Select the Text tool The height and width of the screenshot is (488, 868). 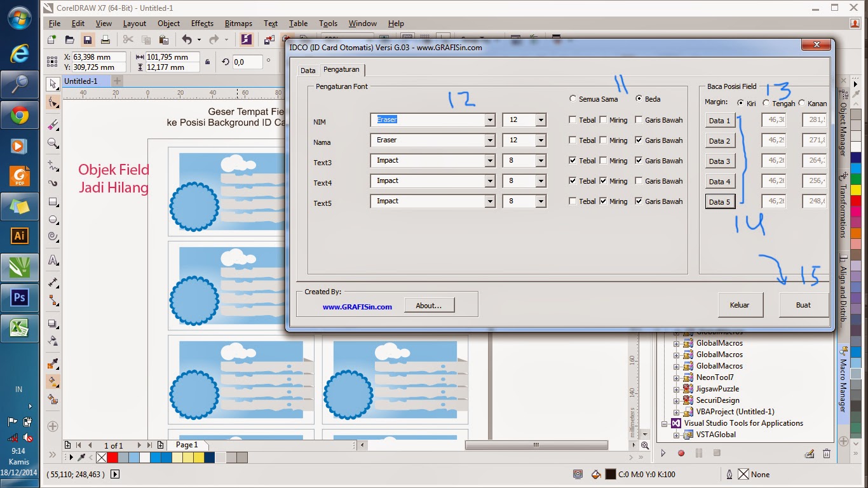point(52,261)
